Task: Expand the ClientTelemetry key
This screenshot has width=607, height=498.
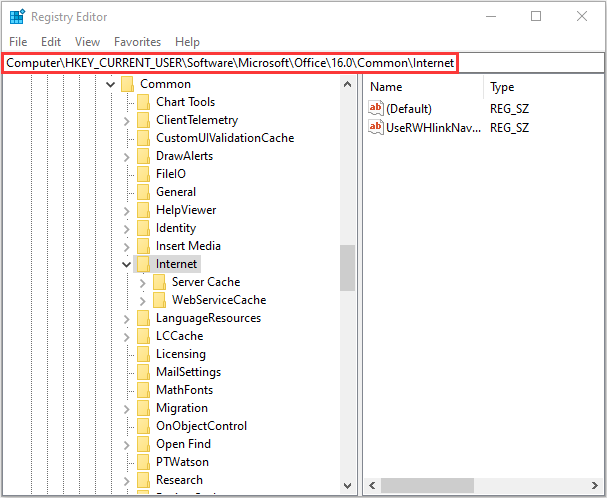Action: (x=127, y=121)
